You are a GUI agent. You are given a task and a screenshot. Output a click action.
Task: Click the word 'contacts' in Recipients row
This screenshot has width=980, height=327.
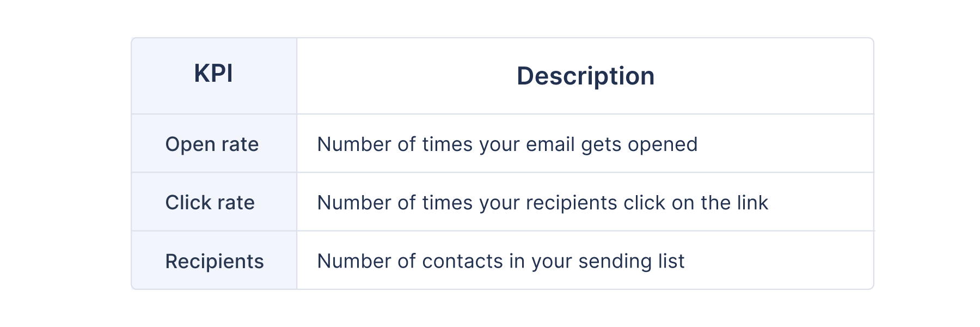click(462, 261)
